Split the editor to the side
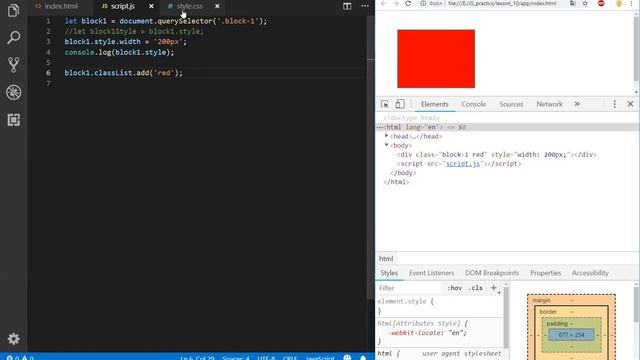 [347, 6]
